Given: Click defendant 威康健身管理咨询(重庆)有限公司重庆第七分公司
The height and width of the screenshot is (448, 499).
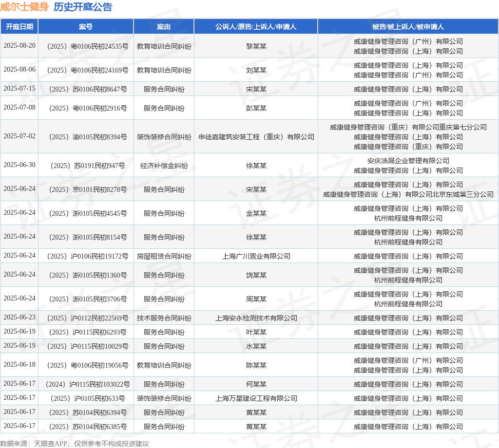Looking at the screenshot, I should point(408,127).
